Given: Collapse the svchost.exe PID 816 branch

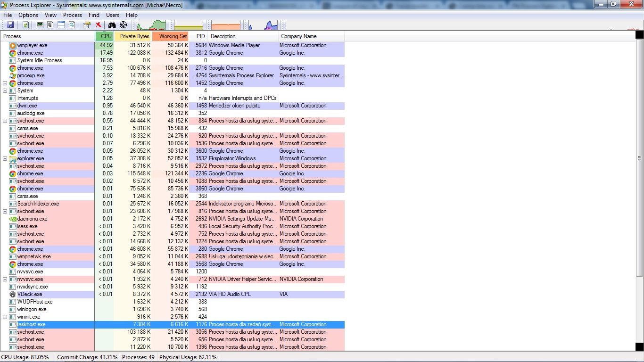Looking at the screenshot, I should 5,211.
